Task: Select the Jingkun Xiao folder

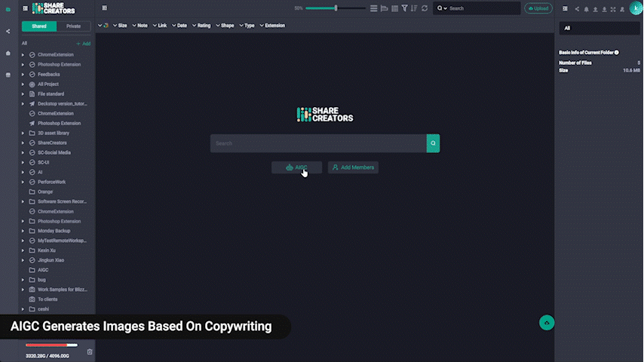Action: coord(51,260)
